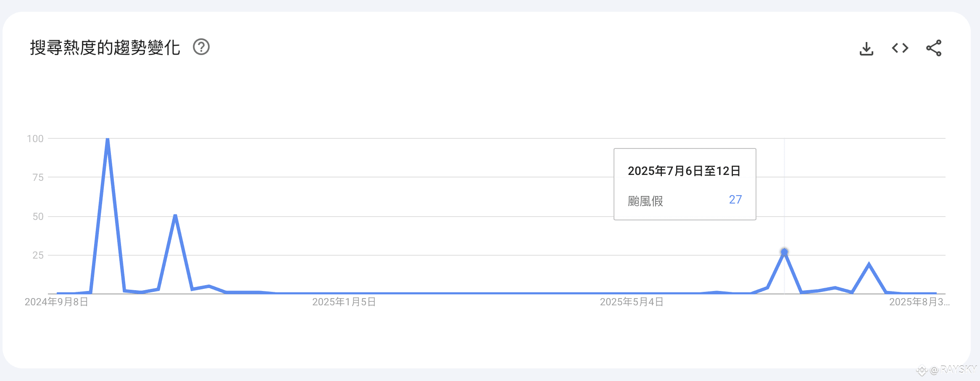Click the highlighted data point at 27

coord(784,252)
